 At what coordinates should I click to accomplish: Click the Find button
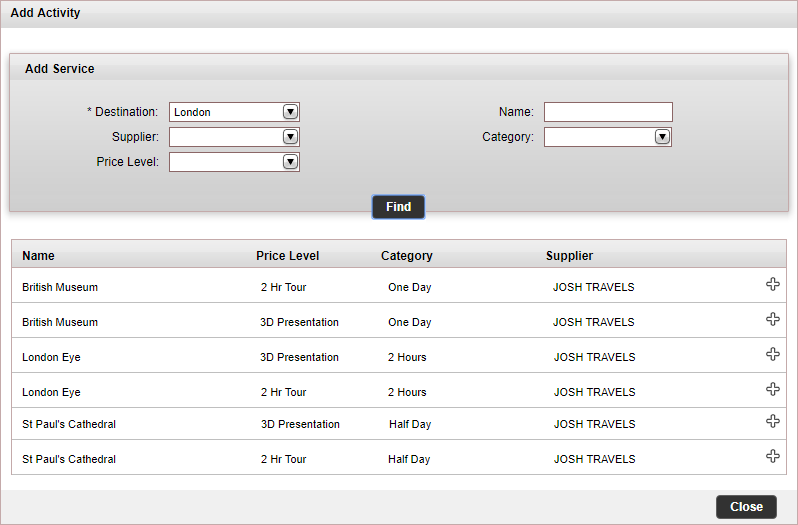[x=398, y=207]
